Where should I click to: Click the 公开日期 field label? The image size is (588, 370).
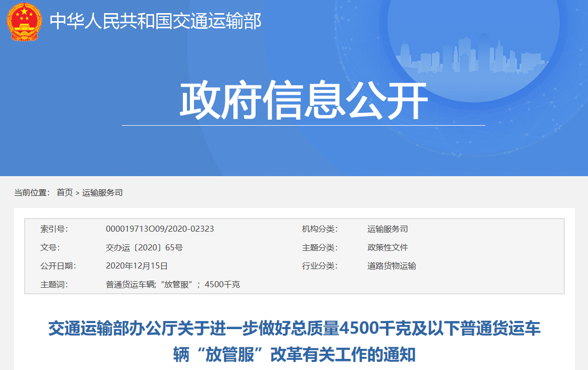click(x=58, y=266)
